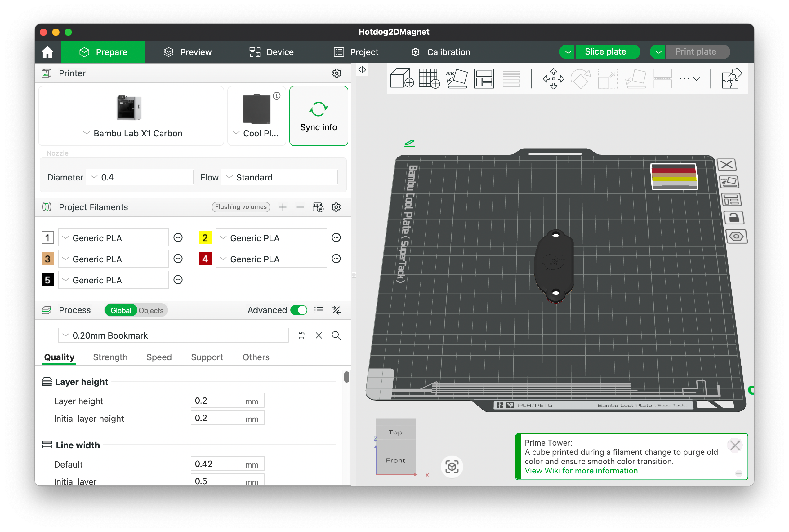Viewport: 789px width, 532px height.
Task: Click the Home icon
Action: [47, 52]
